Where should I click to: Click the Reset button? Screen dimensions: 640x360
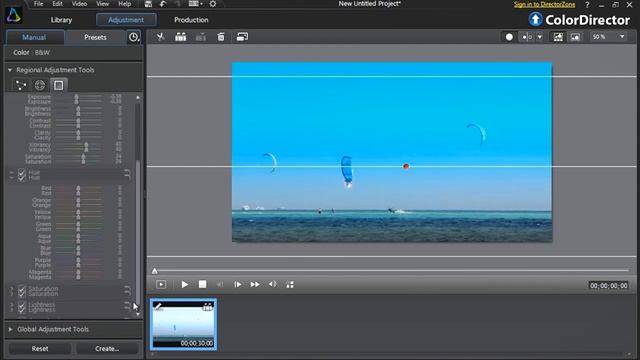click(40, 349)
